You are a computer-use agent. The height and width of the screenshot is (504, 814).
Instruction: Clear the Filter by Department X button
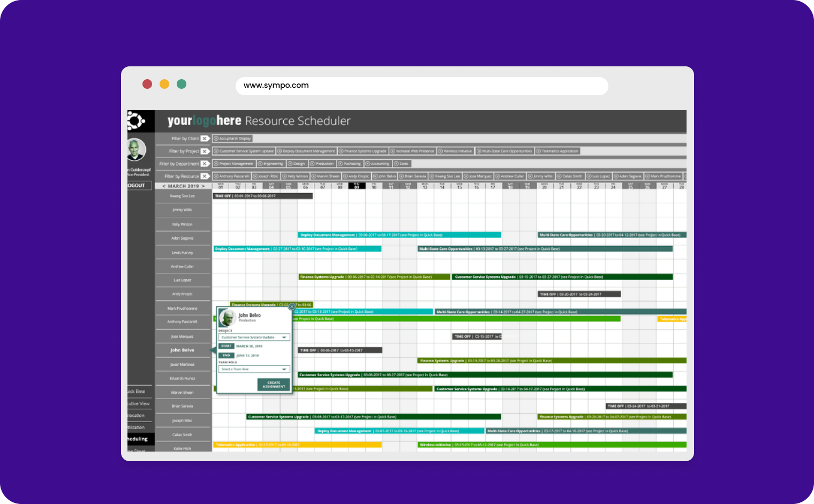[x=205, y=164]
